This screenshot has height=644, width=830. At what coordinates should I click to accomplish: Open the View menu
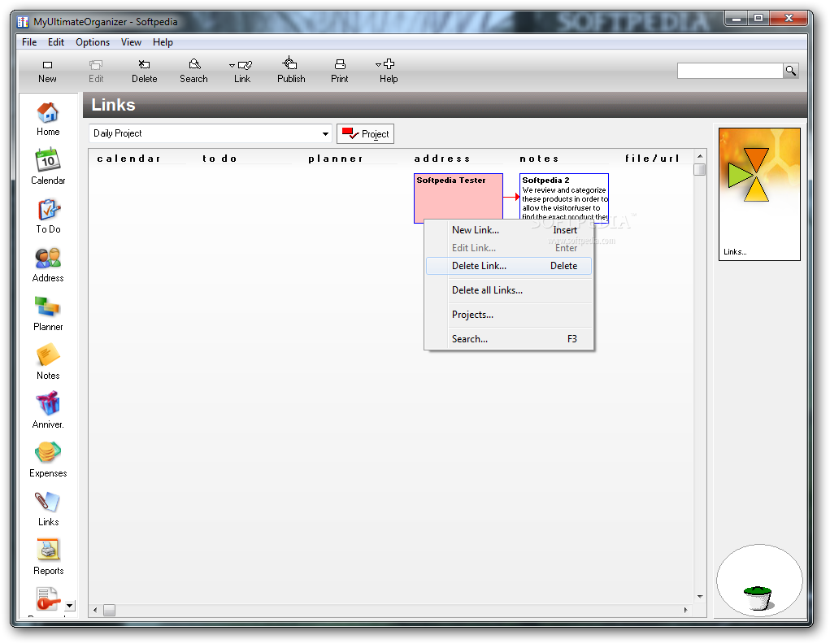tap(131, 42)
